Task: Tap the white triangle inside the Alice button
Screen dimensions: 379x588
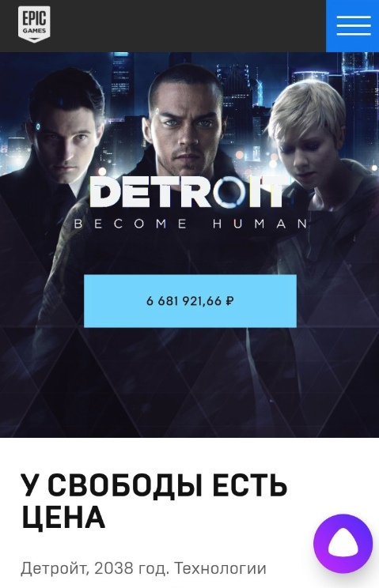Action: (x=343, y=545)
